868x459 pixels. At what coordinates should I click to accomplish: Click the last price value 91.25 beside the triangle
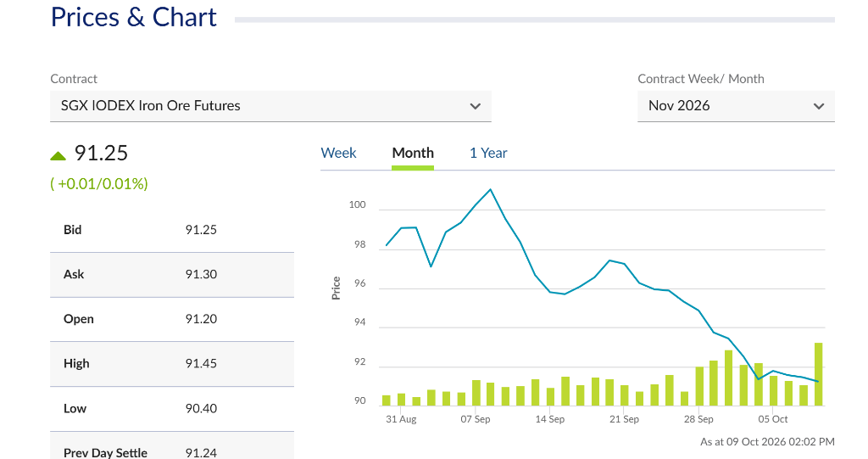pos(102,153)
